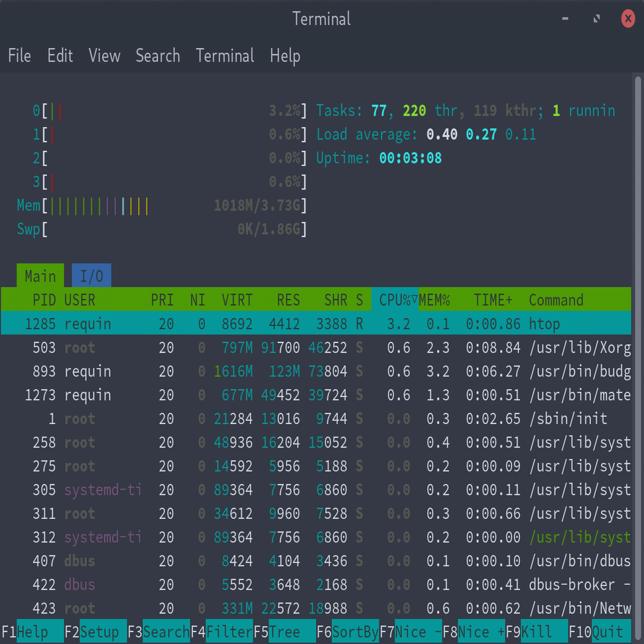The height and width of the screenshot is (644, 644).
Task: Sort by the PRI column header
Action: [162, 300]
